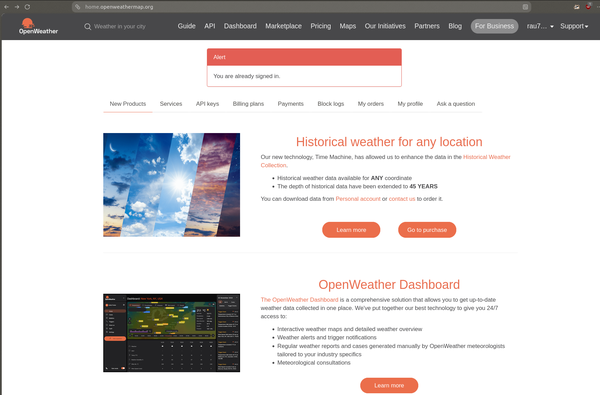Click the '45 YEARS' bullet text
600x395 pixels.
click(x=424, y=186)
